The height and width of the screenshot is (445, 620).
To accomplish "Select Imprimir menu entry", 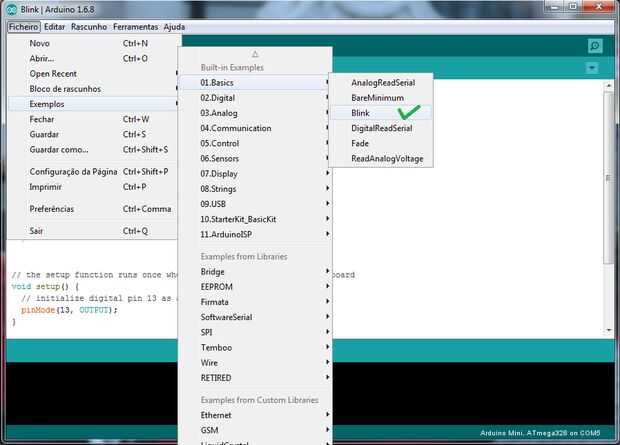I will point(94,187).
